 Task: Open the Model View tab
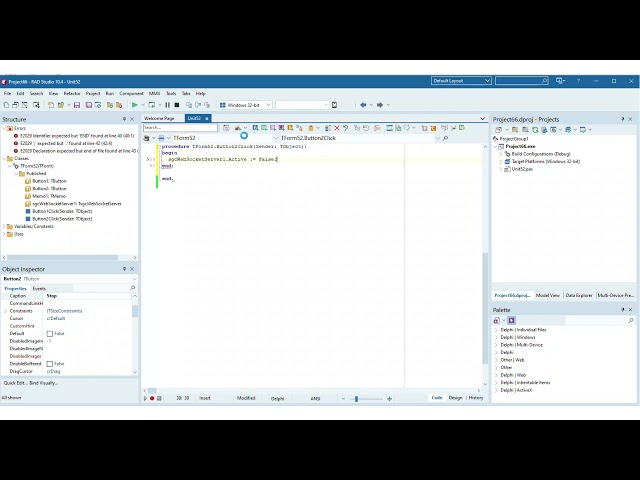547,295
